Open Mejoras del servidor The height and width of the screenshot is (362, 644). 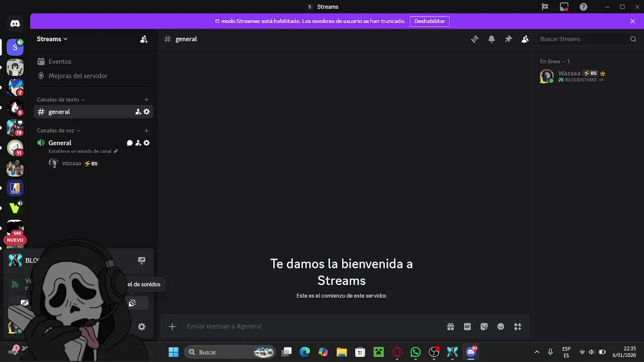pos(94,76)
